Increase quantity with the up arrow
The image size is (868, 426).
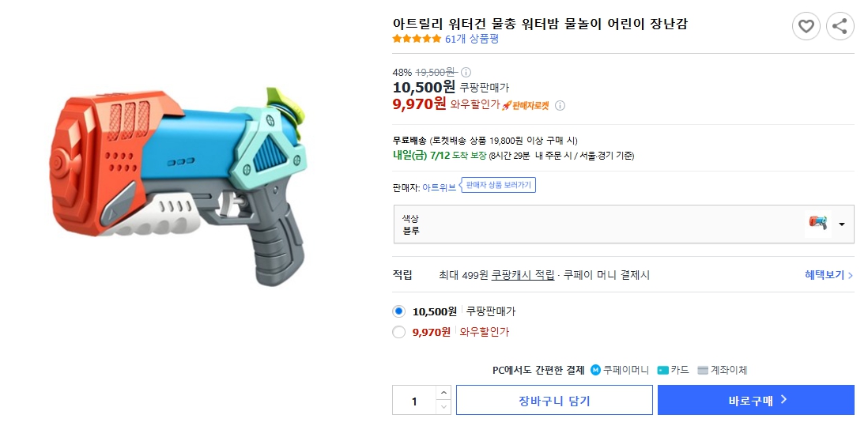click(443, 393)
